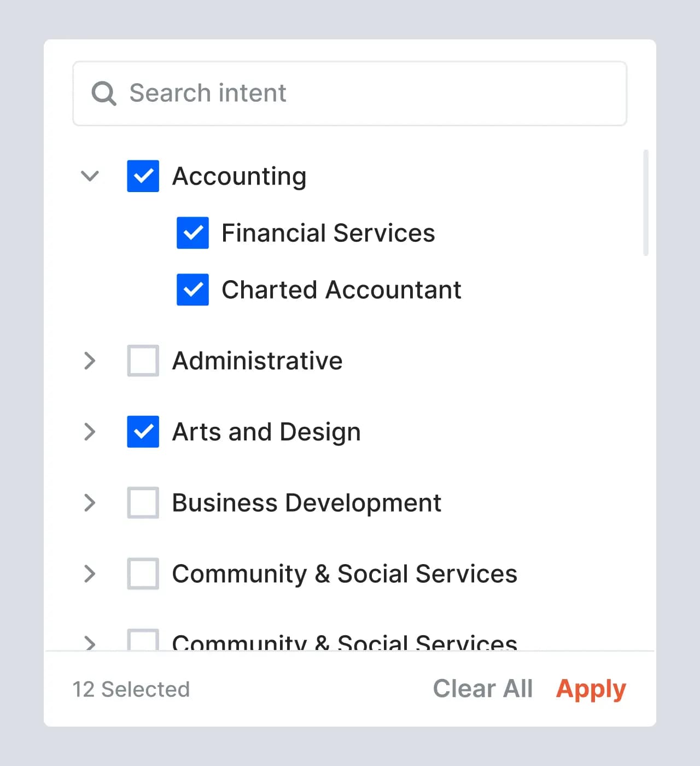The height and width of the screenshot is (766, 700).
Task: Check the Administrative checkbox
Action: point(143,361)
